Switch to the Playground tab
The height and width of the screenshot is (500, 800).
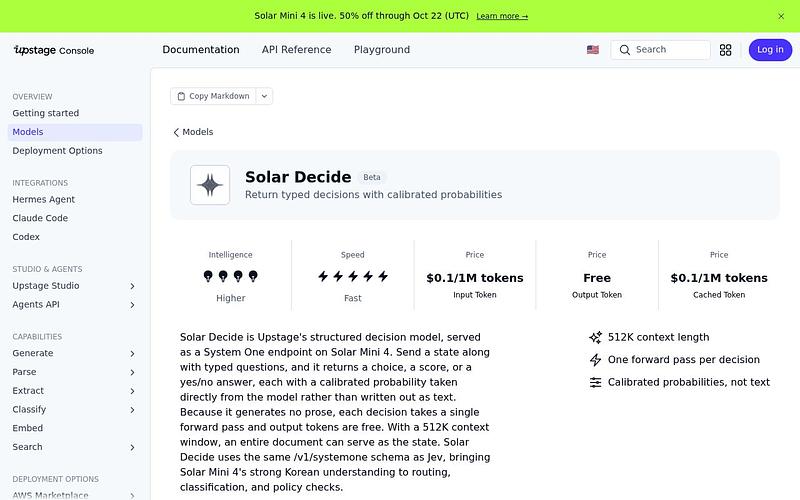point(382,49)
